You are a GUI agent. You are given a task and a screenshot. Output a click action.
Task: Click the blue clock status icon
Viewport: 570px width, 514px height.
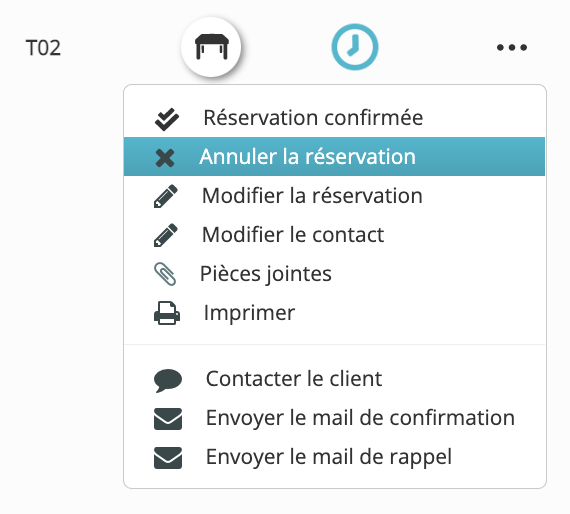click(355, 47)
